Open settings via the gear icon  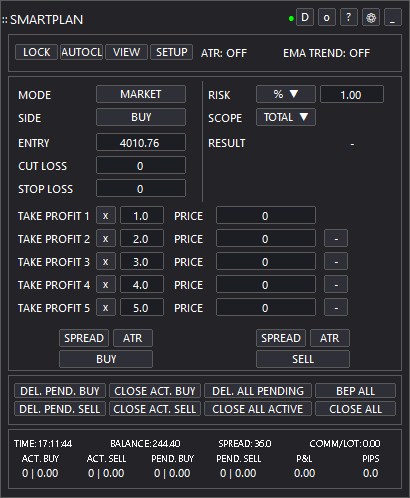[371, 17]
